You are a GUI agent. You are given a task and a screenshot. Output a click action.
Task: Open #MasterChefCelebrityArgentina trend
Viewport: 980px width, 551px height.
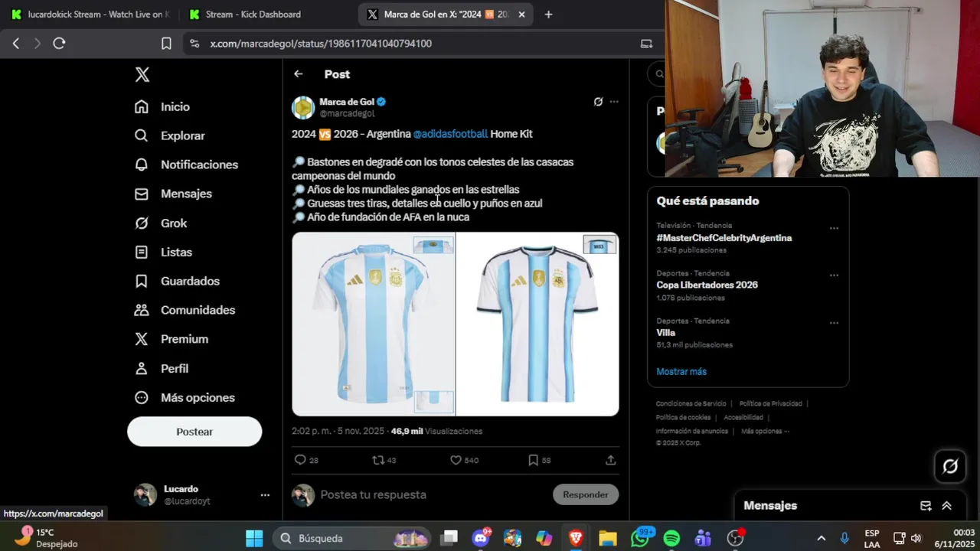click(724, 238)
